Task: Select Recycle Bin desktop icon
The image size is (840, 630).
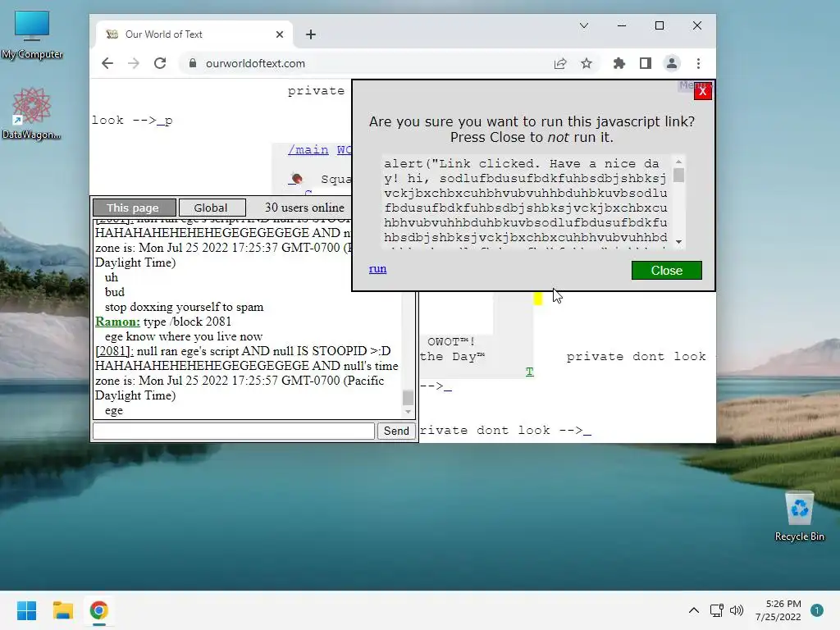Action: coord(799,517)
